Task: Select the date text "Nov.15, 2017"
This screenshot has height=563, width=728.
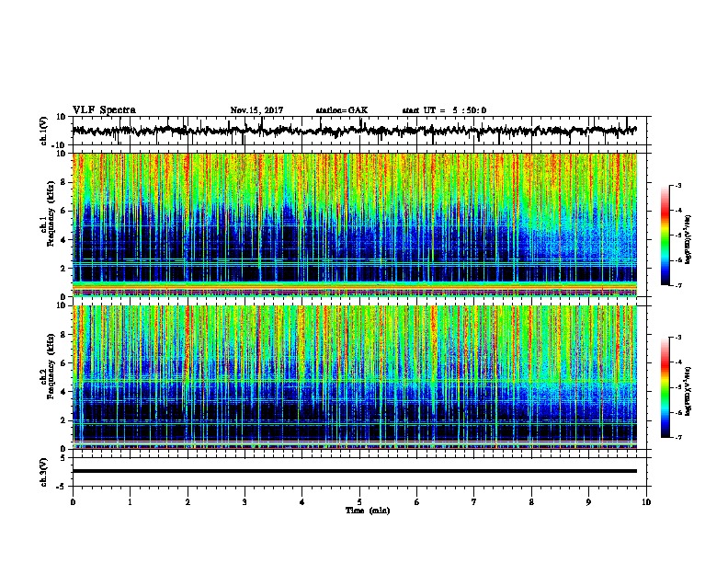Action: click(x=256, y=110)
